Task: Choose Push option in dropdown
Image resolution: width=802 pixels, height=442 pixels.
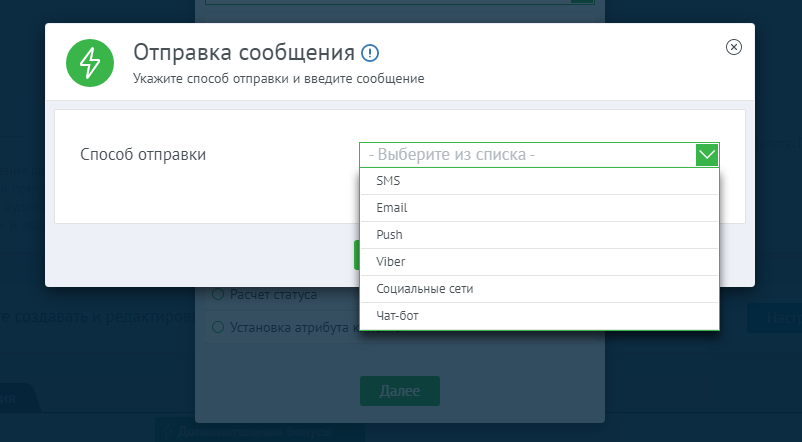Action: 540,235
